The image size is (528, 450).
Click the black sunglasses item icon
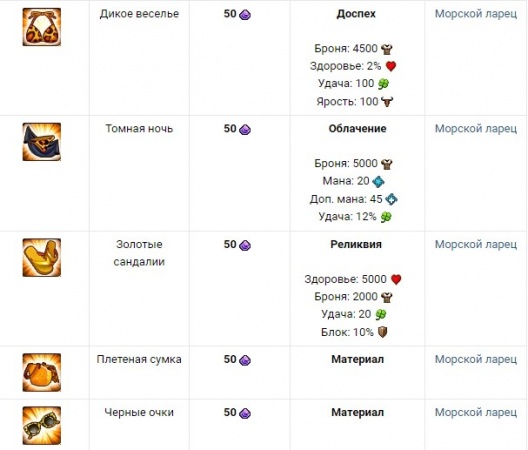tap(42, 426)
